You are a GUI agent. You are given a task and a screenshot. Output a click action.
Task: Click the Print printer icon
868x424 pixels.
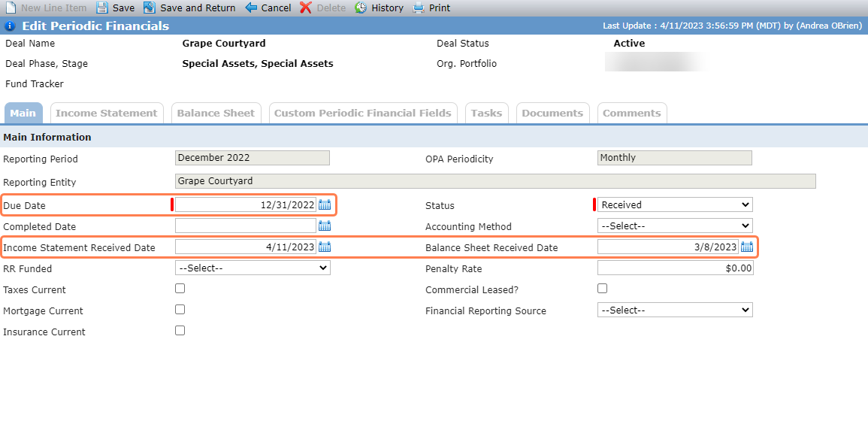(419, 8)
